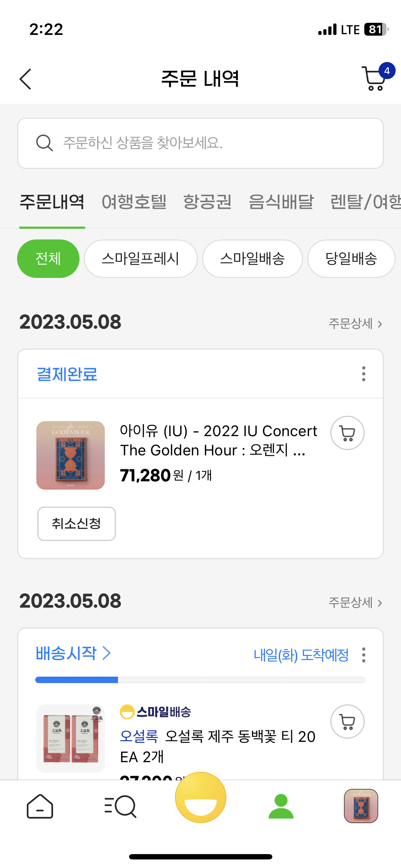
Task: Open more options for 배송시작 order
Action: [x=364, y=655]
